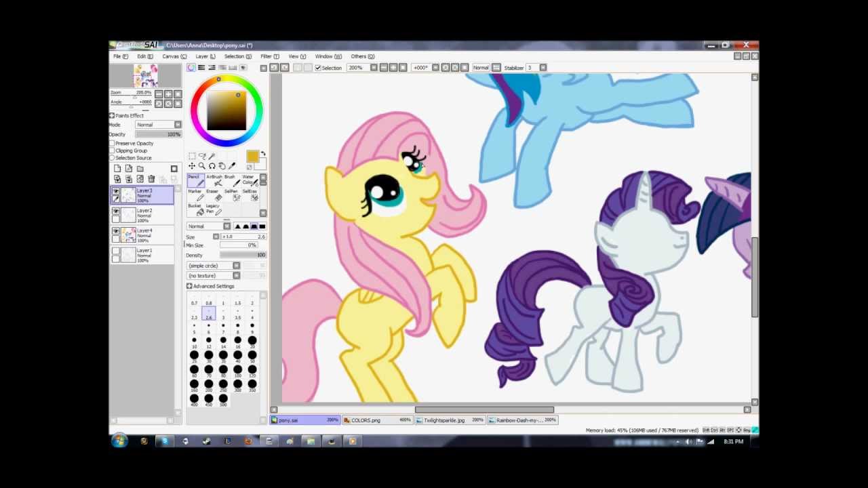Show the color wheel panel icon
The height and width of the screenshot is (488, 868).
(191, 68)
